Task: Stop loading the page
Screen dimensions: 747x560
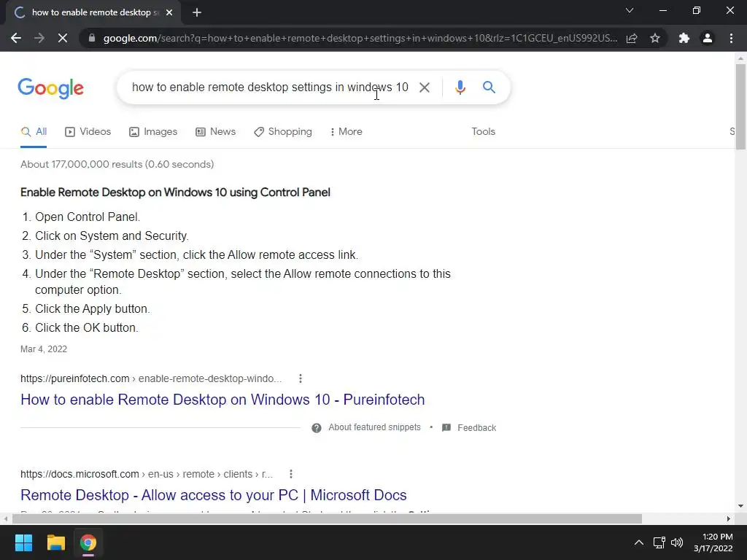Action: pyautogui.click(x=63, y=38)
